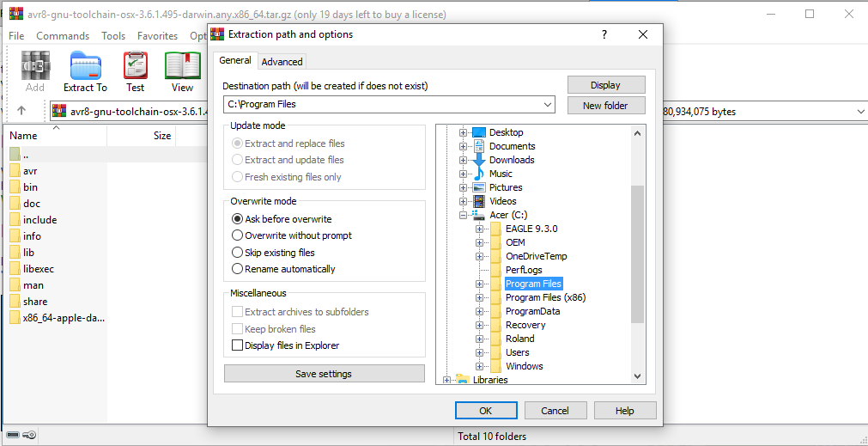
Task: Open the archive address bar dropdown
Action: click(859, 112)
